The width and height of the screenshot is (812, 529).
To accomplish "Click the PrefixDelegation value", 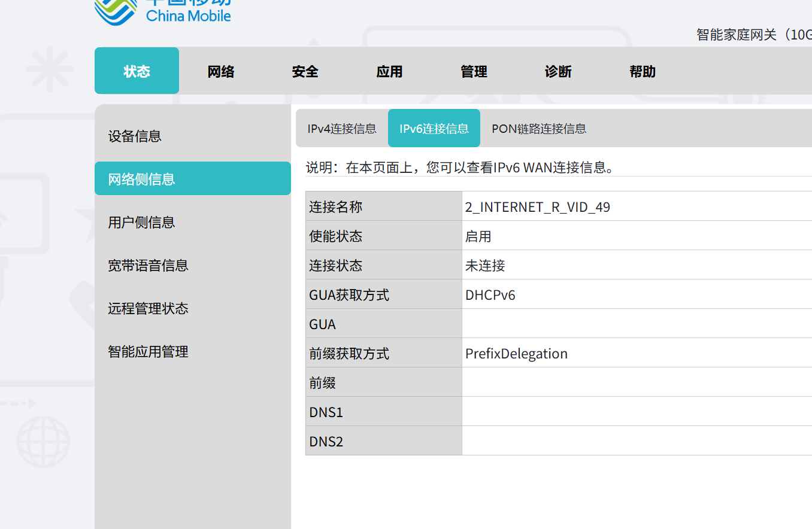I will [516, 354].
